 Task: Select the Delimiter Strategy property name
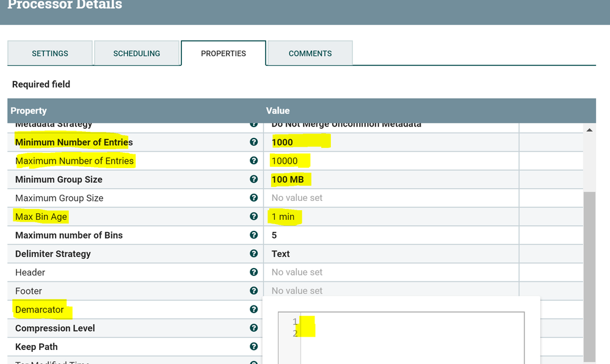coord(53,254)
